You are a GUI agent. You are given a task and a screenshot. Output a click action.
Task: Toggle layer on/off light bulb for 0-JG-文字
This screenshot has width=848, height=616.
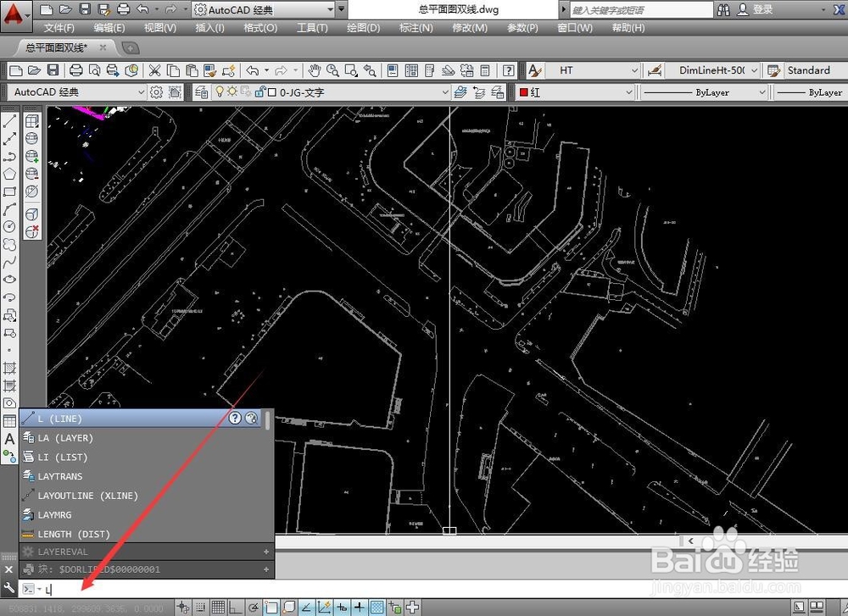220,92
